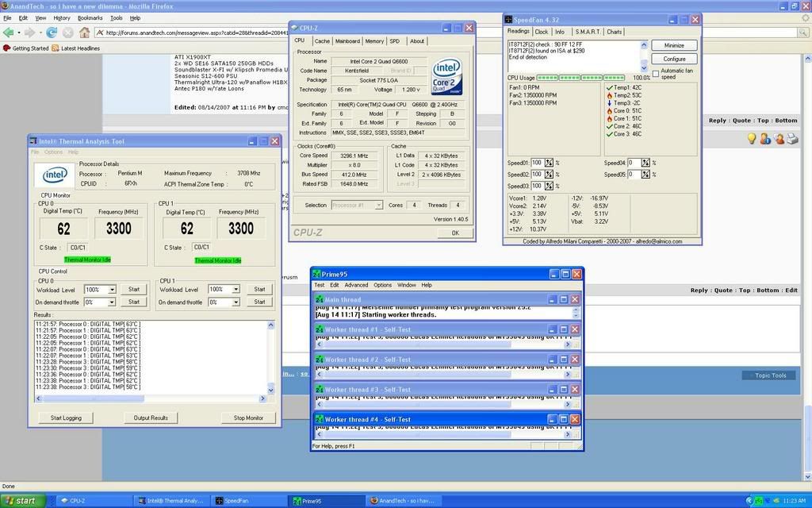Click the Speed03 spinner arrows in SpeedFan
The height and width of the screenshot is (508, 812).
549,186
